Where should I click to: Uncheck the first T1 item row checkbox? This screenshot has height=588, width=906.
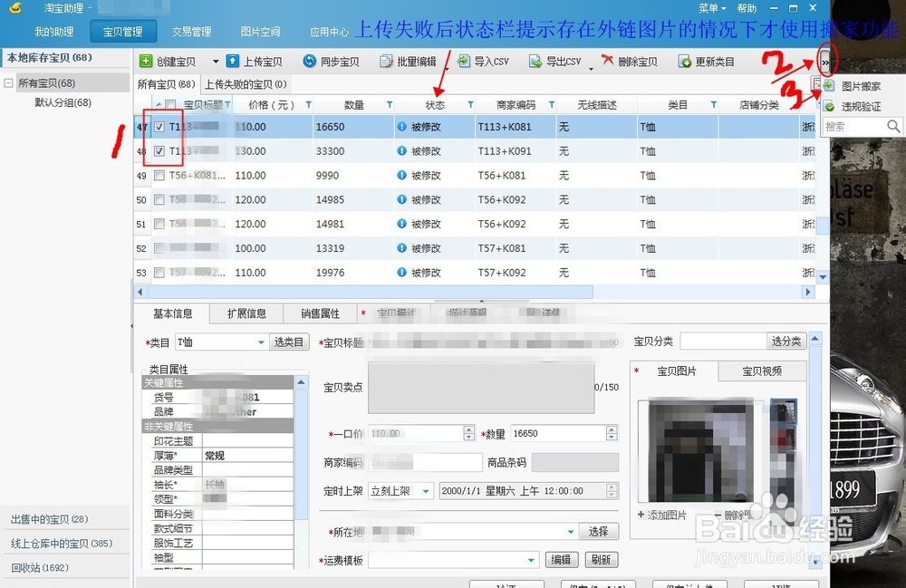160,127
